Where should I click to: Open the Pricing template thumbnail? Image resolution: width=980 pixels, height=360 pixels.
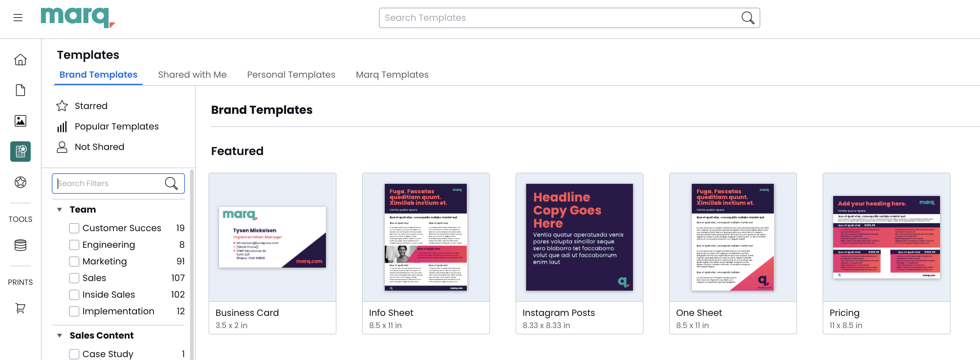[x=886, y=237]
